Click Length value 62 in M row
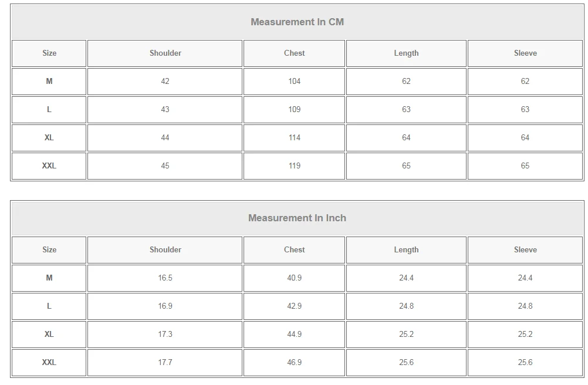Image resolution: width=588 pixels, height=385 pixels. point(406,82)
